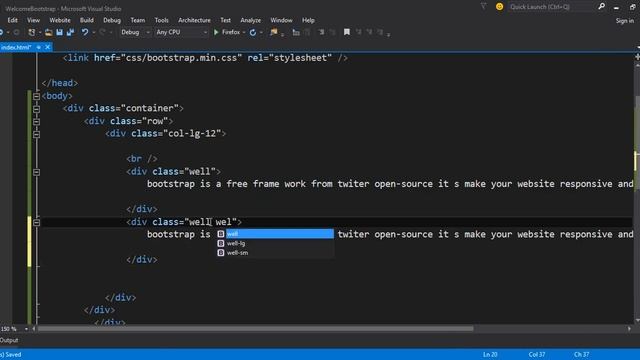Click the Ln 20 status bar indicator
The height and width of the screenshot is (360, 640).
coord(490,354)
